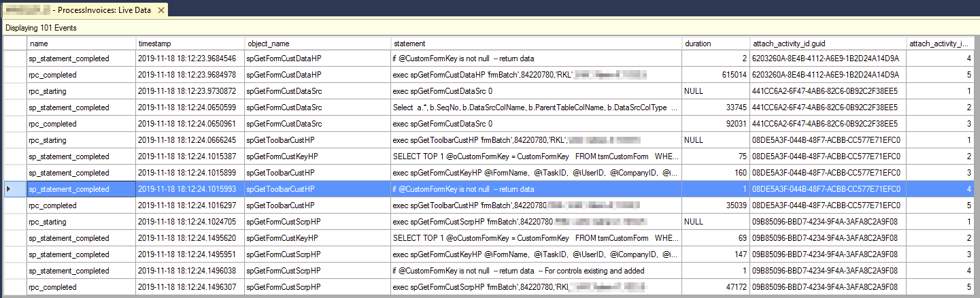Click the statement starting with 'Select a.*, b.SeqNo'

536,107
